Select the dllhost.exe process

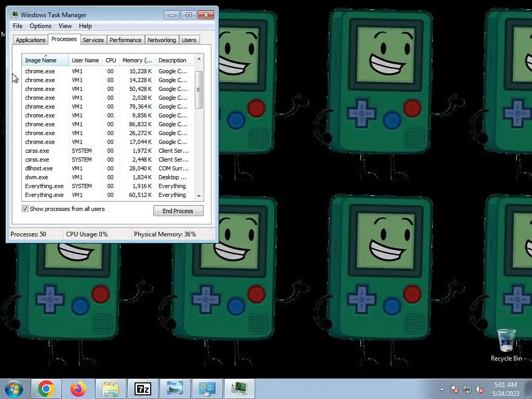pyautogui.click(x=108, y=168)
